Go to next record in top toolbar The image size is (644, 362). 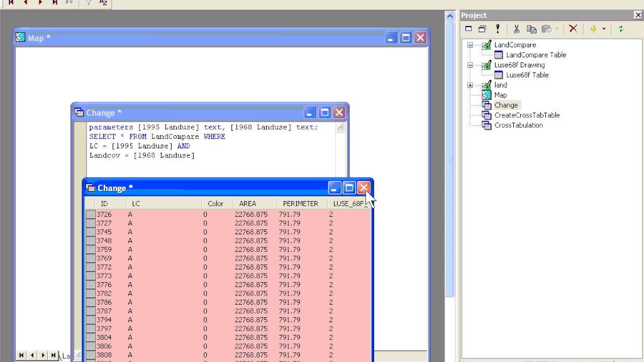tap(40, 3)
